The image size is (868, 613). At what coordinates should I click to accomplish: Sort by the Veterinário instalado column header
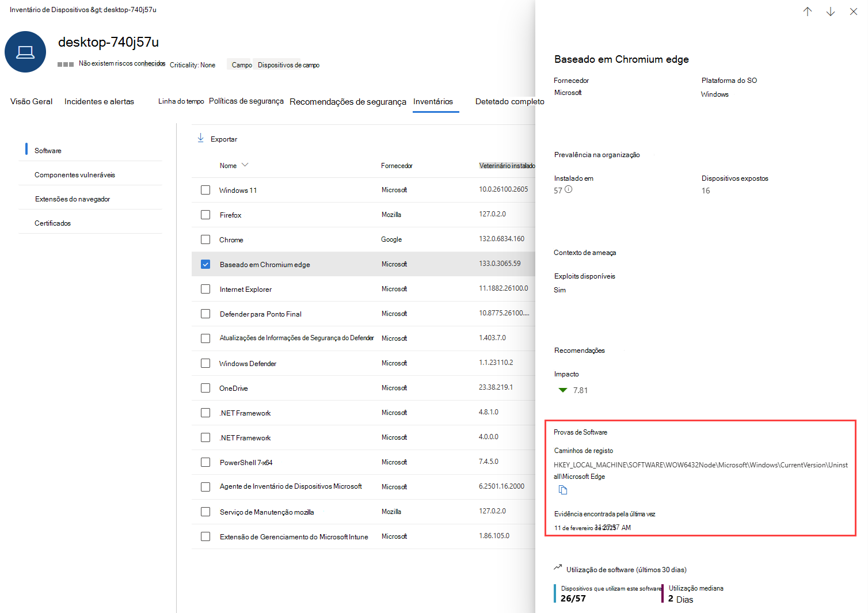[507, 166]
